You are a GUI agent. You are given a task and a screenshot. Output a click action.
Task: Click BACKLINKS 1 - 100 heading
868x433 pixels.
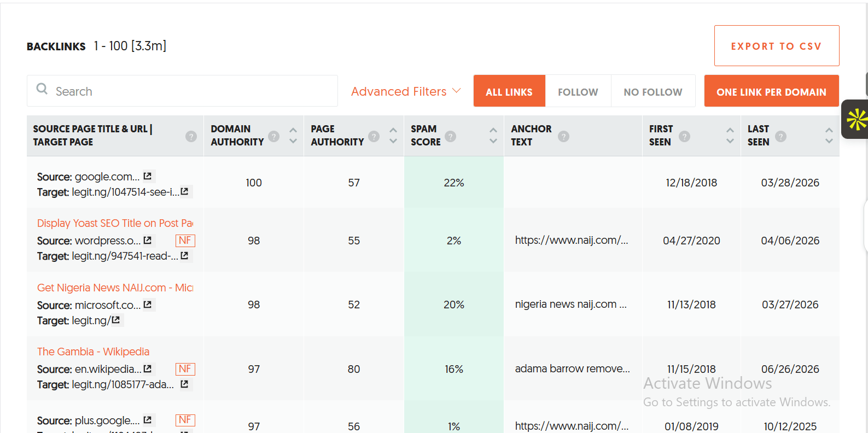tap(96, 46)
